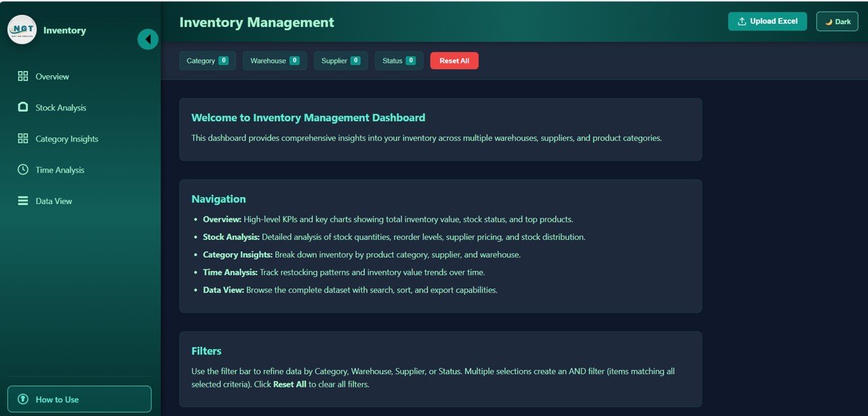Open the Status filter dropdown

click(399, 61)
